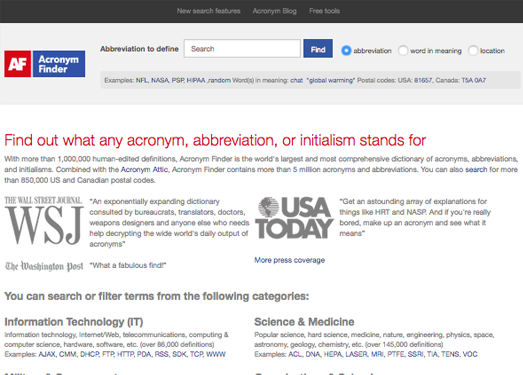Click the PSP example link

178,80
